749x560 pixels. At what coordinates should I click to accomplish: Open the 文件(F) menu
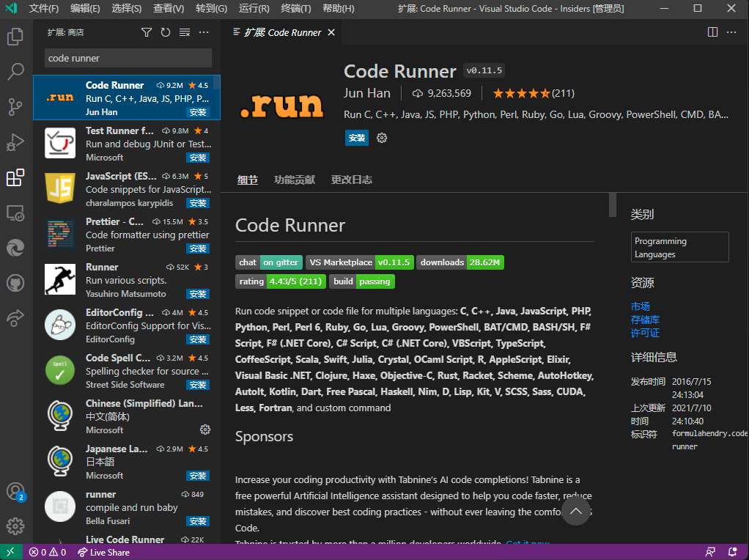pyautogui.click(x=43, y=9)
